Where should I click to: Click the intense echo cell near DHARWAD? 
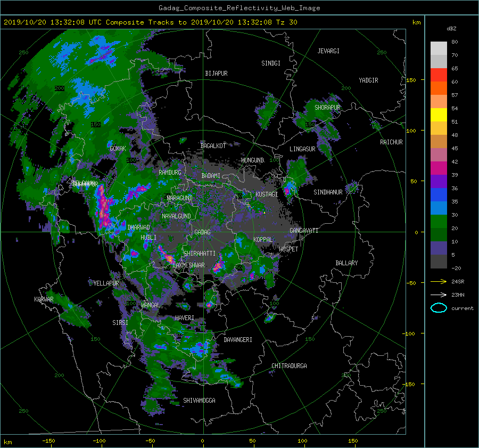point(103,208)
